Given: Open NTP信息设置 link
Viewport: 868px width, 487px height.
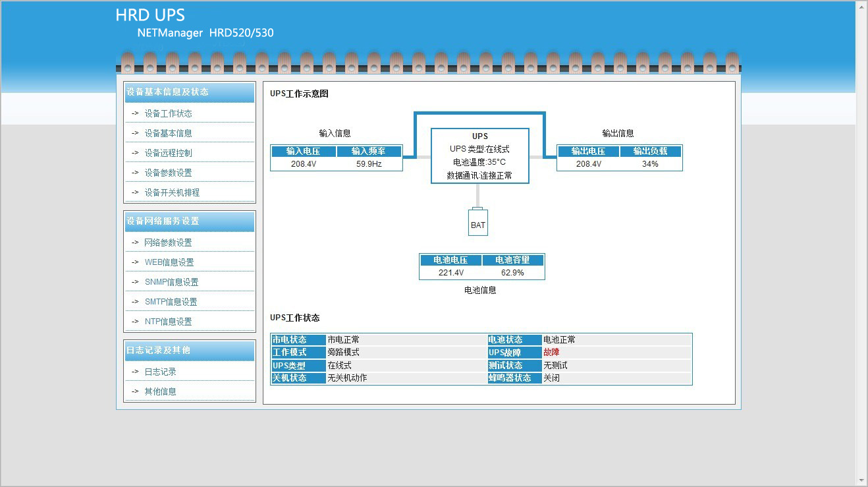Looking at the screenshot, I should [168, 322].
